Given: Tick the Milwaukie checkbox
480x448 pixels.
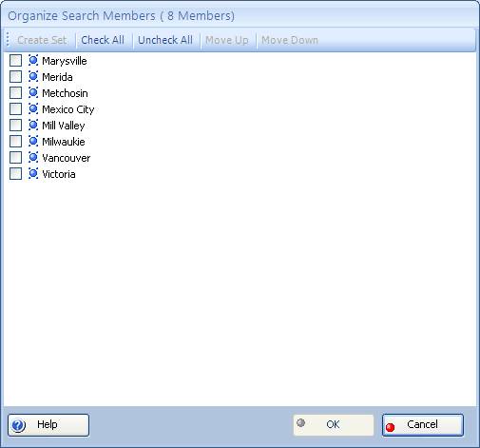Looking at the screenshot, I should tap(15, 141).
